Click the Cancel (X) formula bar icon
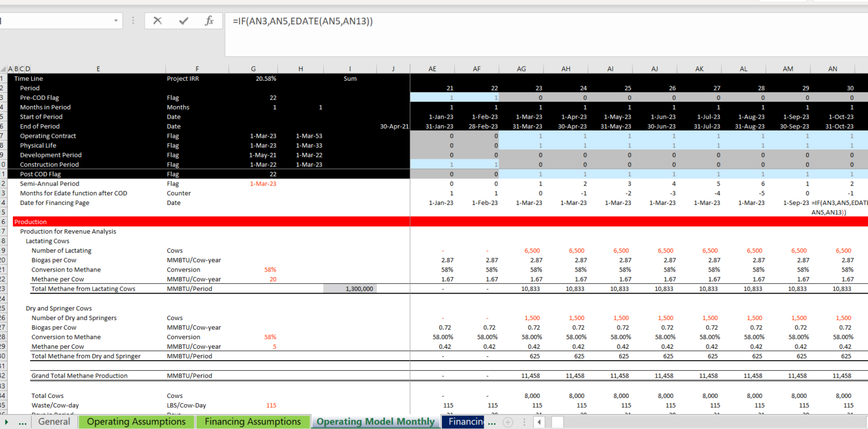Image resolution: width=868 pixels, height=429 pixels. [157, 21]
